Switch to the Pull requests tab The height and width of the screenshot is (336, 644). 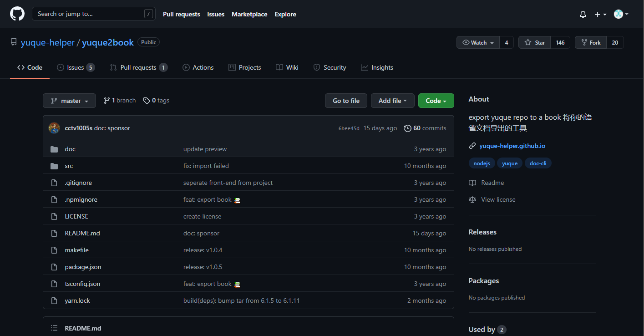[x=138, y=67]
